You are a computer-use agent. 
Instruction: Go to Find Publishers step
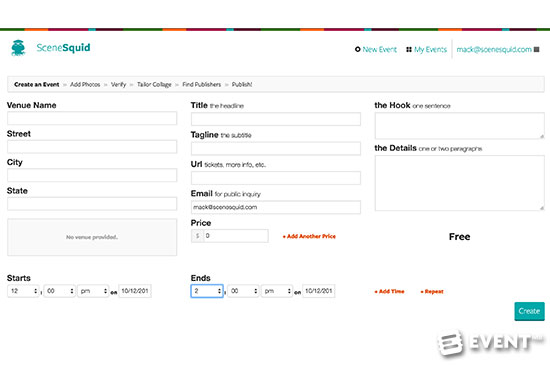pos(202,85)
